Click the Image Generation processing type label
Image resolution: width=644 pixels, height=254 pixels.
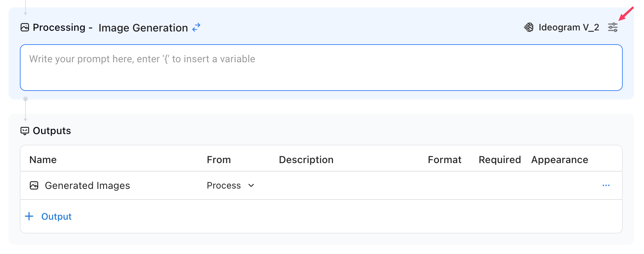tap(143, 28)
